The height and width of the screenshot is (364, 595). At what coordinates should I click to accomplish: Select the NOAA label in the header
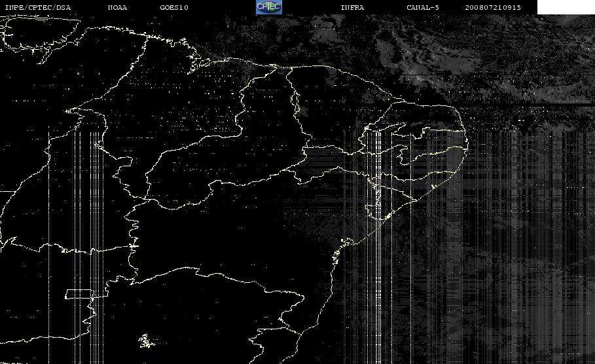[x=117, y=7]
